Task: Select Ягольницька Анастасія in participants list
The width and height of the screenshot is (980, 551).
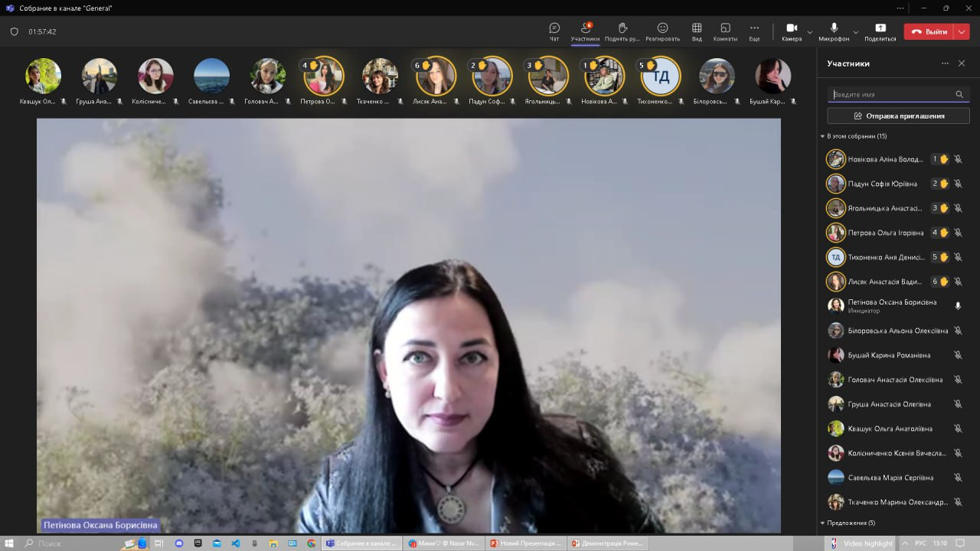Action: [x=895, y=208]
